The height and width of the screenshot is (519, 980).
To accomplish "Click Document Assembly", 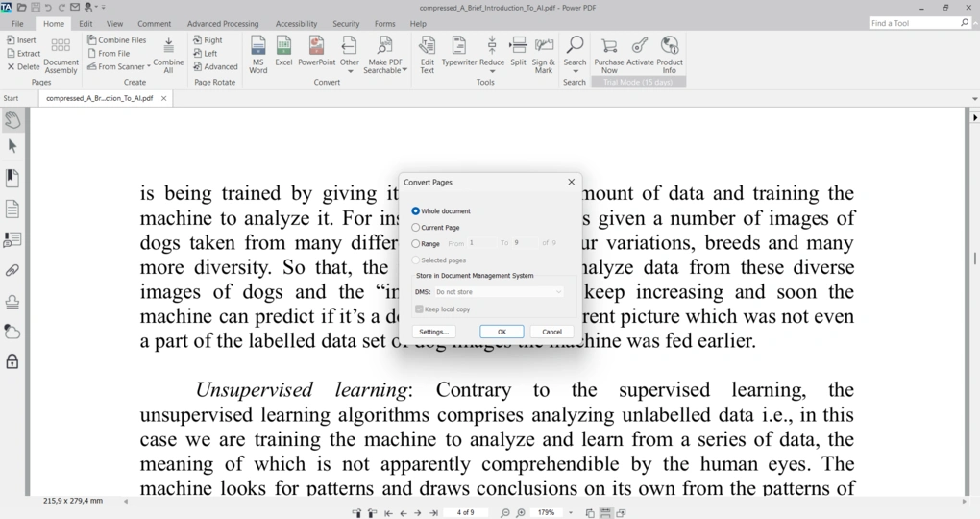I will click(x=61, y=56).
